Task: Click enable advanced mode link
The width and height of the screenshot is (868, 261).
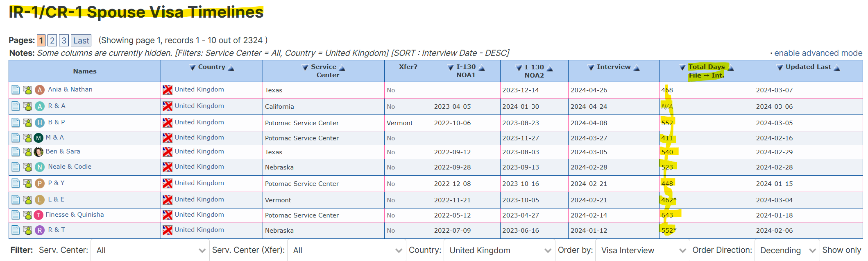Action: [818, 53]
